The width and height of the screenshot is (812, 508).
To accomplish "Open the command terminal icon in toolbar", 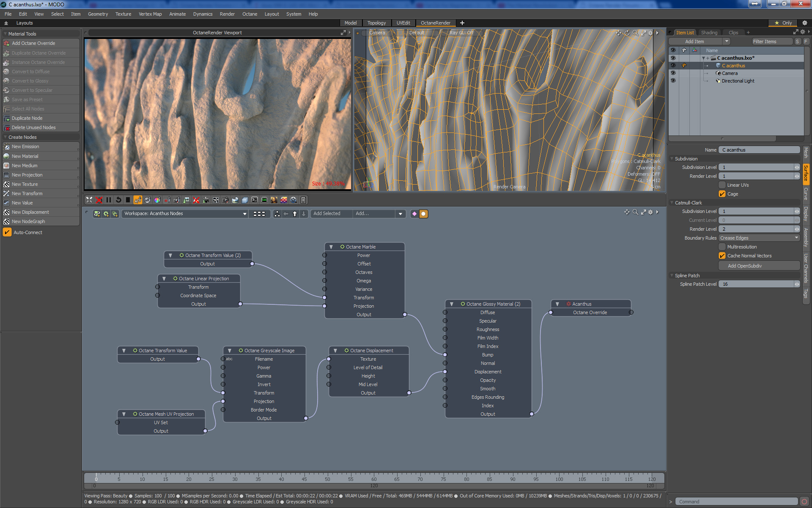I will (255, 200).
